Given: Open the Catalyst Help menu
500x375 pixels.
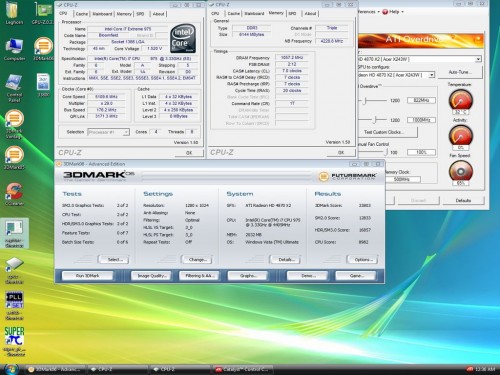Looking at the screenshot, I should [x=393, y=12].
